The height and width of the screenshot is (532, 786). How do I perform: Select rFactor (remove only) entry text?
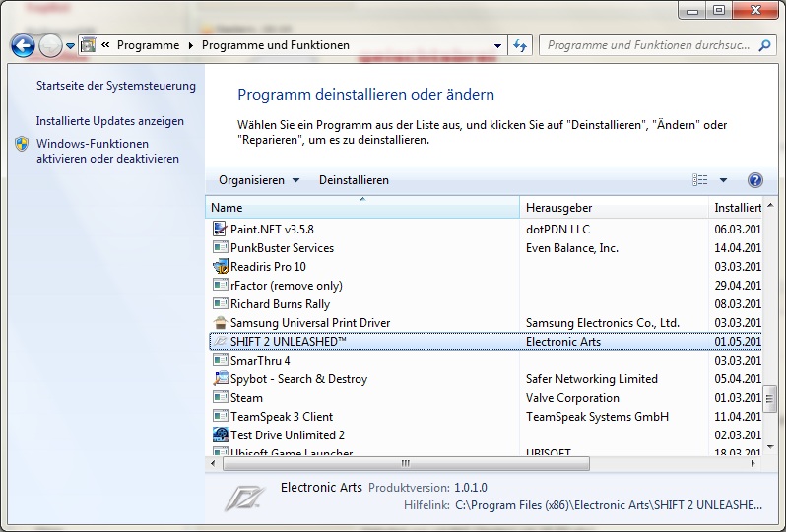287,286
